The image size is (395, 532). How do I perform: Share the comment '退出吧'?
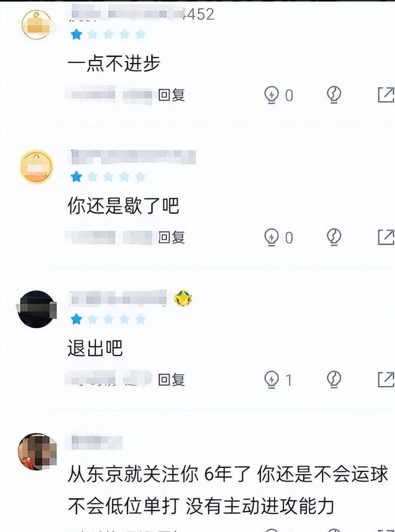(x=386, y=379)
